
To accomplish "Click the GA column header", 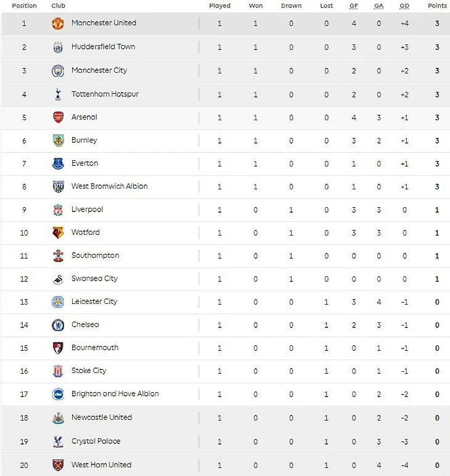I will click(378, 6).
